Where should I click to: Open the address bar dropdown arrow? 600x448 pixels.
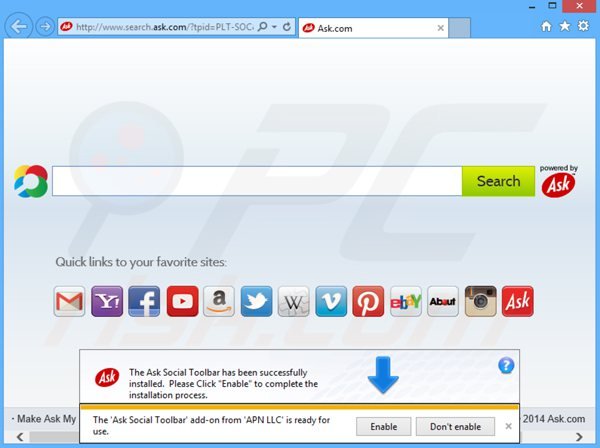tap(274, 27)
